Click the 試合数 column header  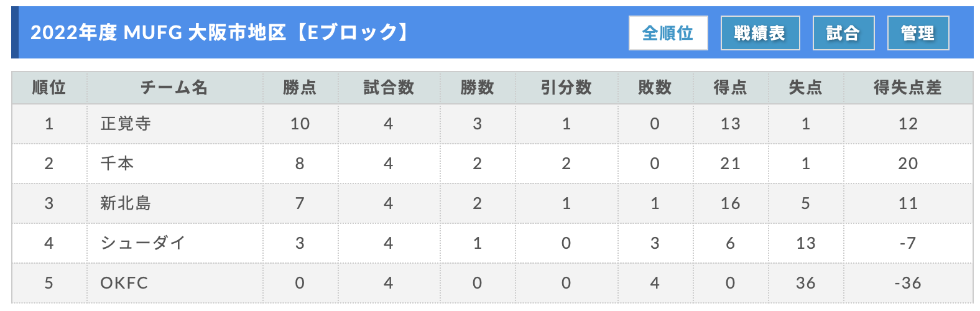click(389, 88)
